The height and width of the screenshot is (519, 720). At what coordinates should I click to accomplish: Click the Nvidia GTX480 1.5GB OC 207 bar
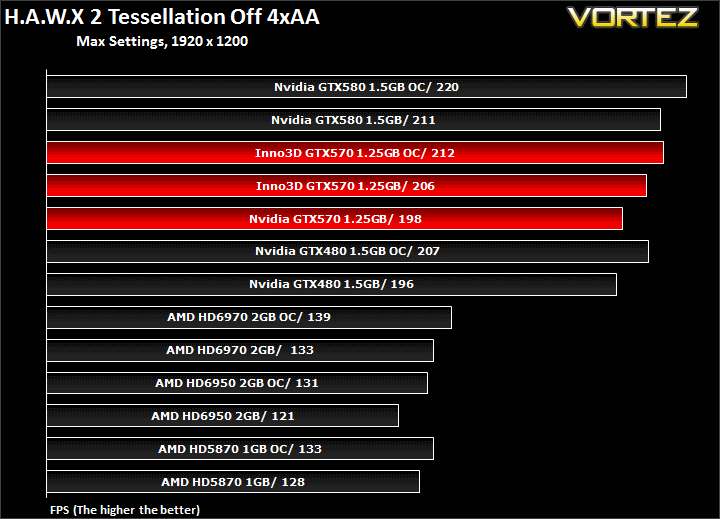tap(348, 251)
